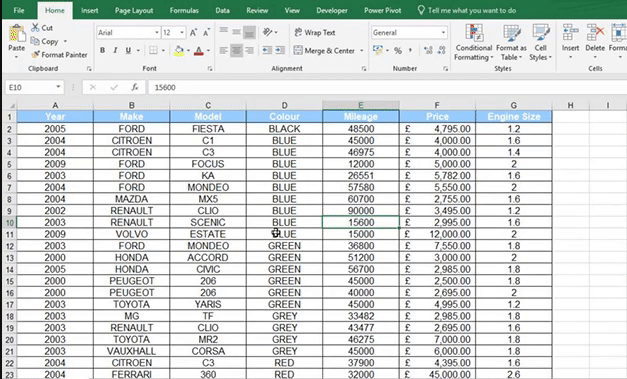Image resolution: width=627 pixels, height=379 pixels.
Task: Toggle bold formatting
Action: pos(102,50)
